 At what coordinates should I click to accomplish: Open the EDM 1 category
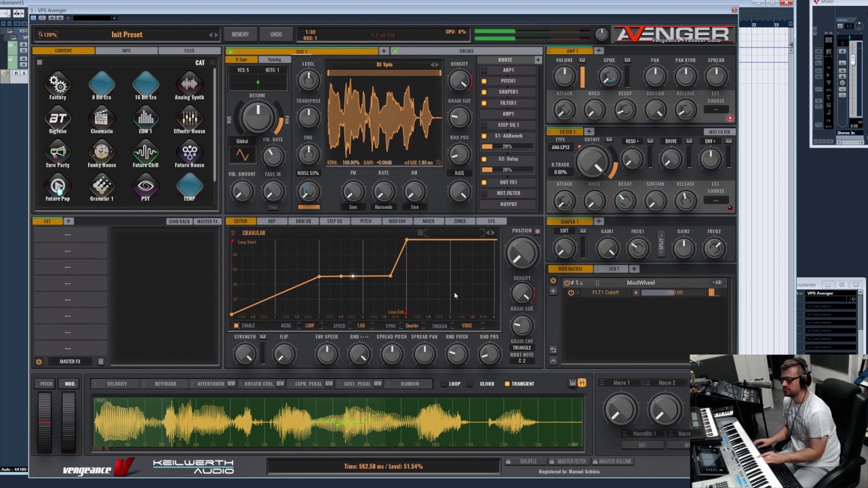click(x=145, y=118)
